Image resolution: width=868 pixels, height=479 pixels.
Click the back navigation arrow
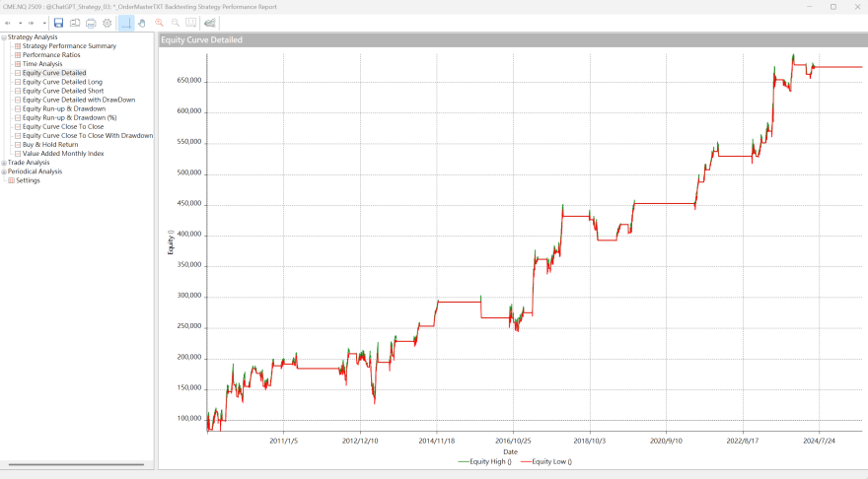tap(8, 23)
